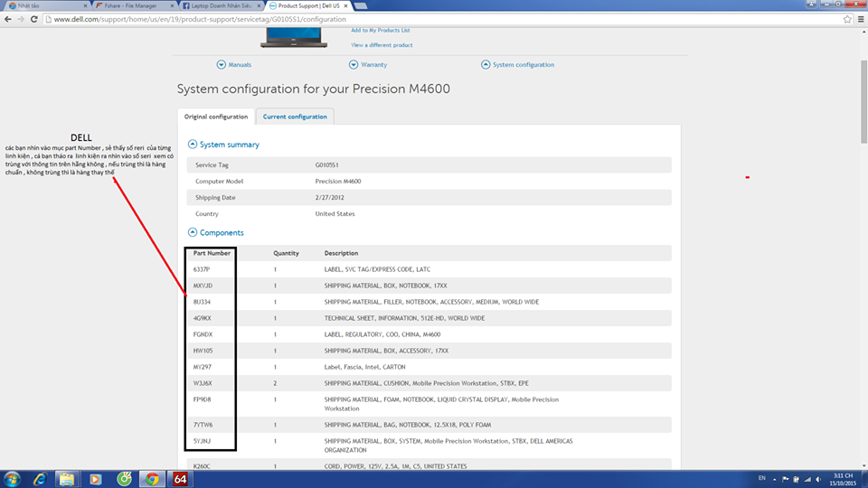Click part number HW105

[x=203, y=351]
